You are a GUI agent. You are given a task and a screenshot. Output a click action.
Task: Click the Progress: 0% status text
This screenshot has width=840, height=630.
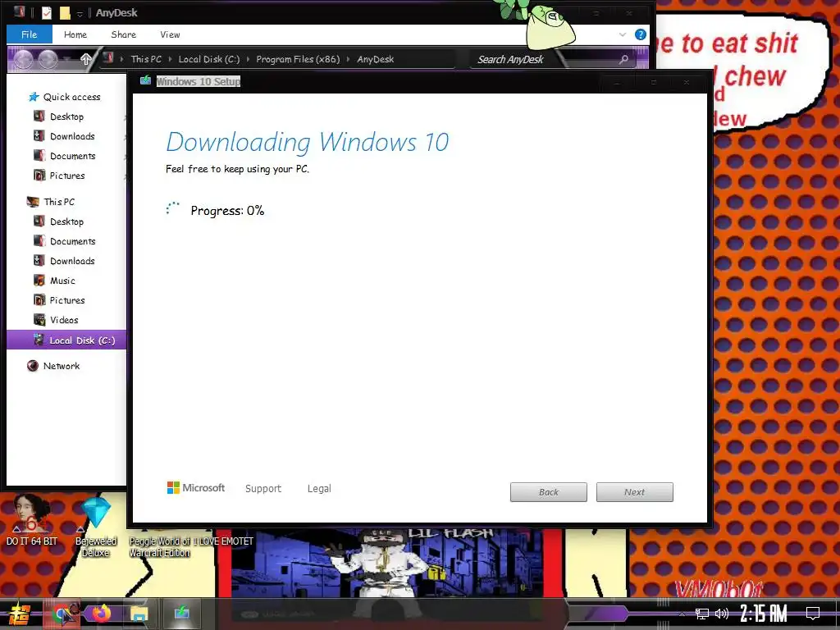tap(227, 211)
